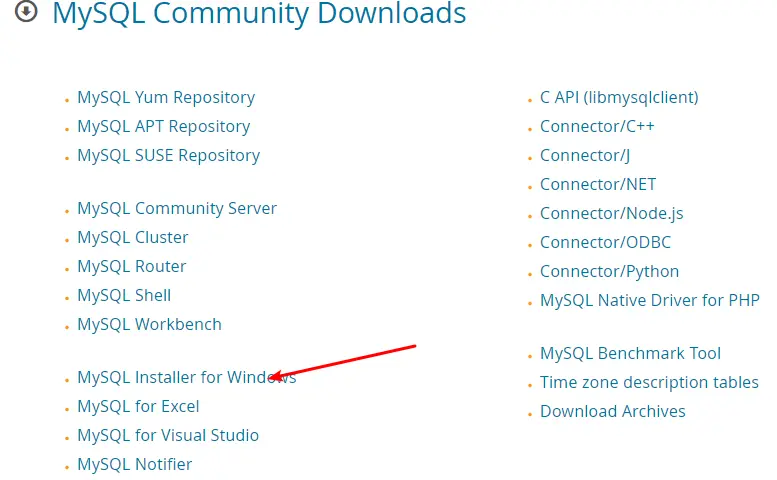
Task: Open MySQL Workbench download page
Action: (x=149, y=324)
